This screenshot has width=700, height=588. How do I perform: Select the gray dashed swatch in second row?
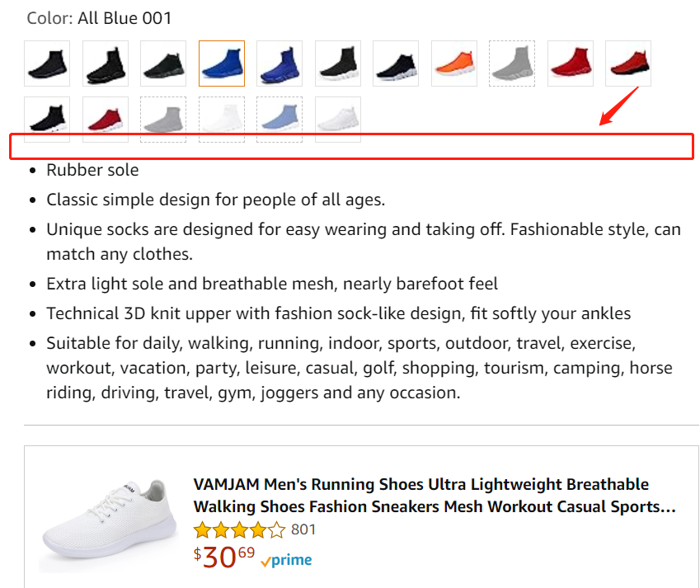point(163,120)
